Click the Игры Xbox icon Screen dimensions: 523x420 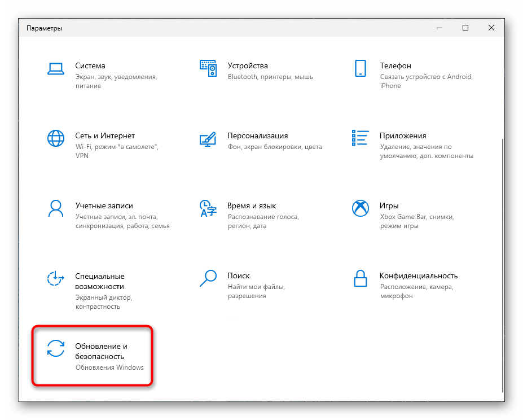360,208
